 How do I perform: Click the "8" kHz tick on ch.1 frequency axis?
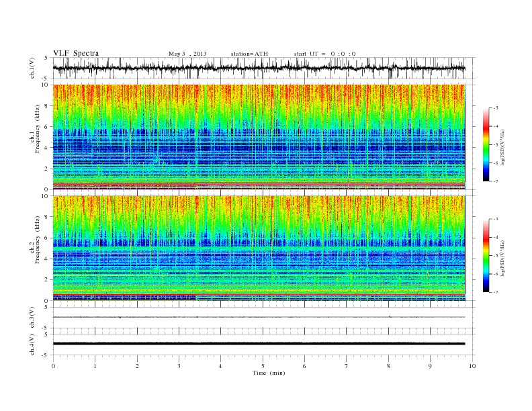[47, 106]
